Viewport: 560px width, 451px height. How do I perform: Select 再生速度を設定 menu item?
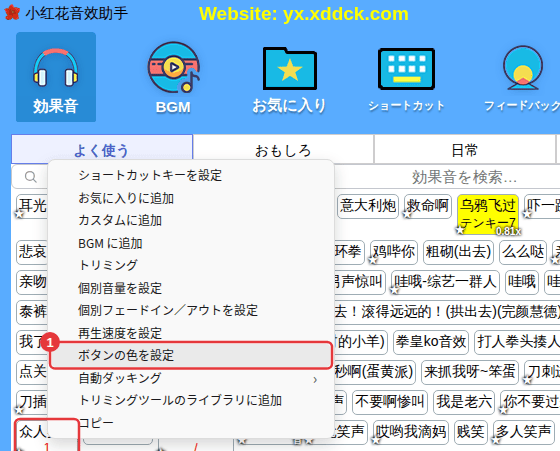[x=191, y=332]
